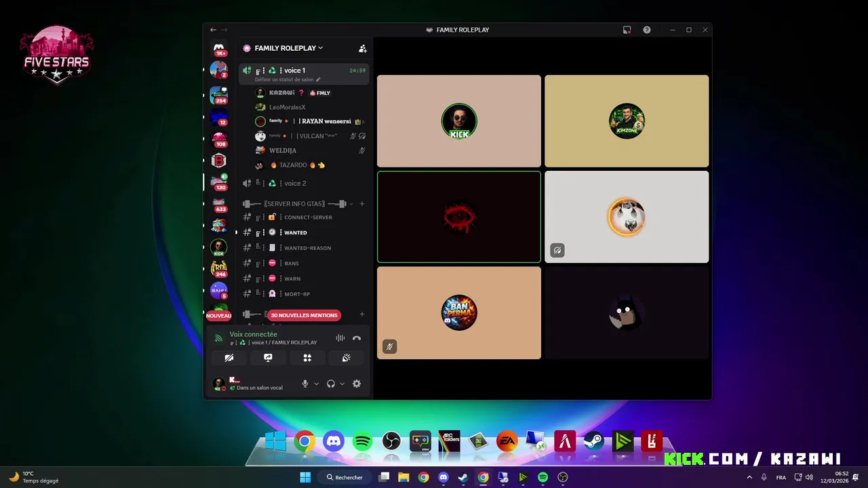Screen dimensions: 868x488
Task: Mute microphone in user panel
Action: click(305, 384)
